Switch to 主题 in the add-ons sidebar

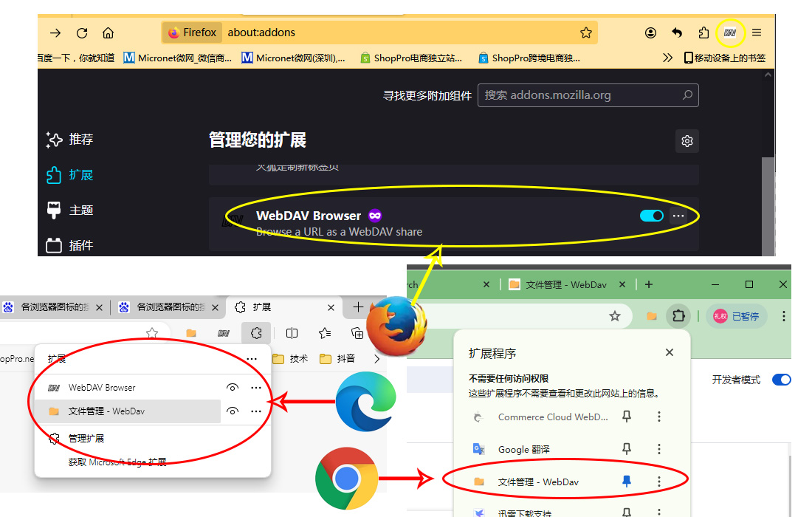69,210
